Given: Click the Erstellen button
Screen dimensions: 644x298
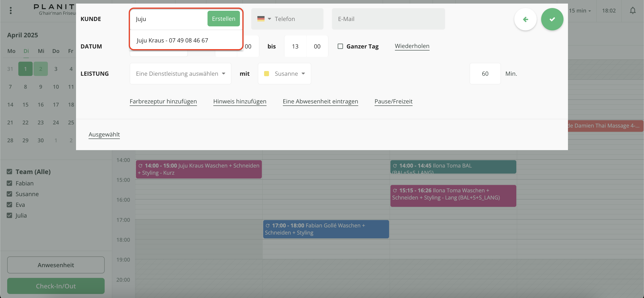Looking at the screenshot, I should coord(223,19).
